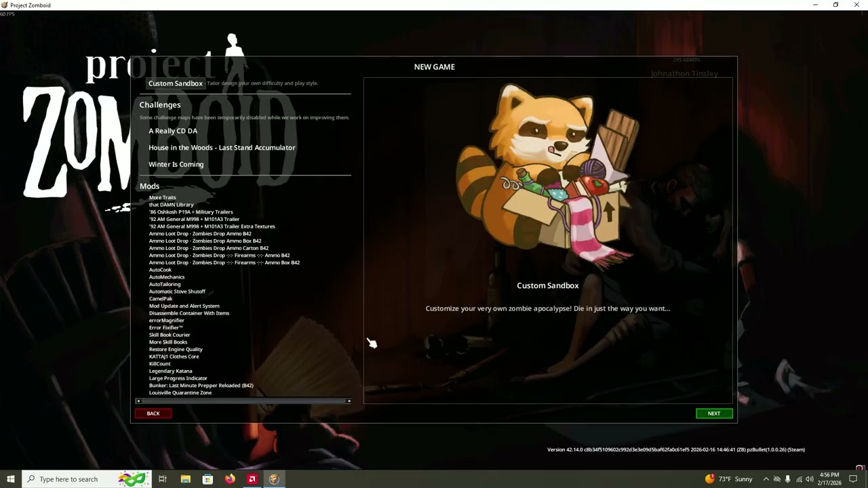Click the mod list horizontal scrollbar

[243, 401]
